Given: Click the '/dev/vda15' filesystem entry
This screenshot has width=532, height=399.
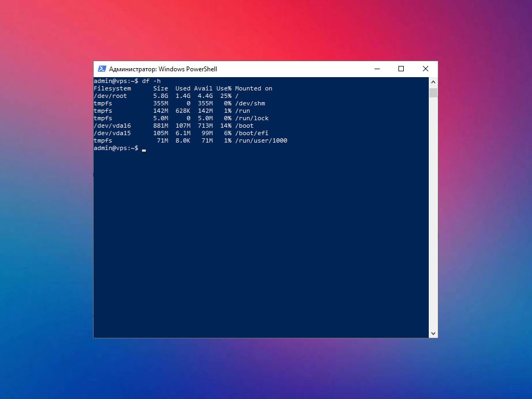Looking at the screenshot, I should pos(112,134).
